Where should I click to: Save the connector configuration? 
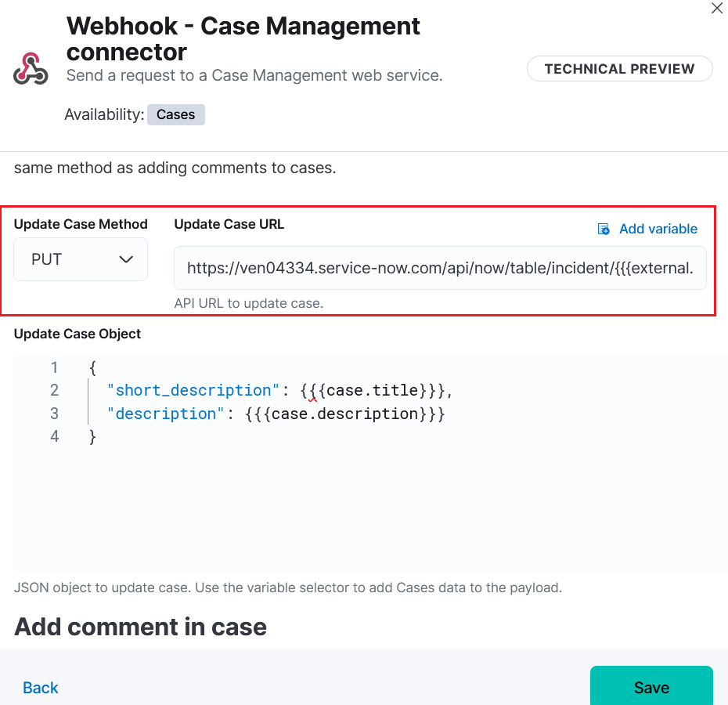click(651, 686)
